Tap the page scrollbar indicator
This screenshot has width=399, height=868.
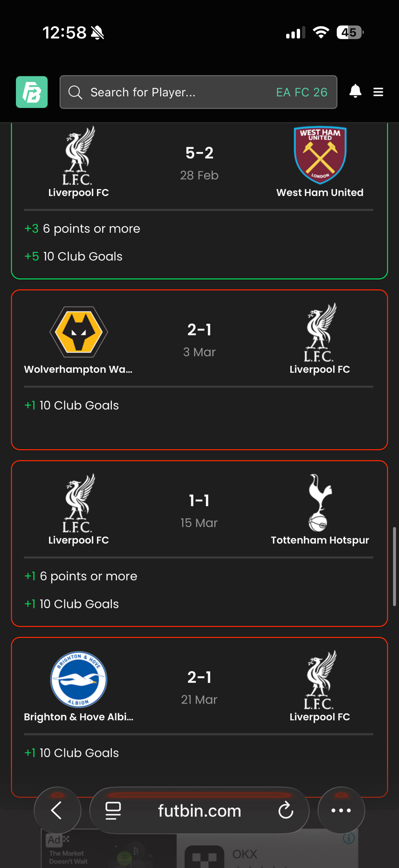[x=394, y=566]
